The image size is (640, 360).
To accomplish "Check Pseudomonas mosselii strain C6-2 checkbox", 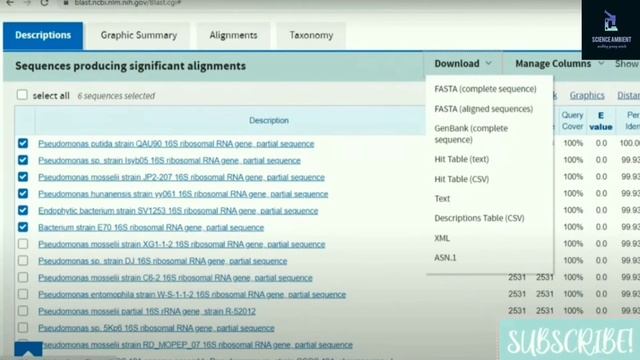I will (x=23, y=277).
